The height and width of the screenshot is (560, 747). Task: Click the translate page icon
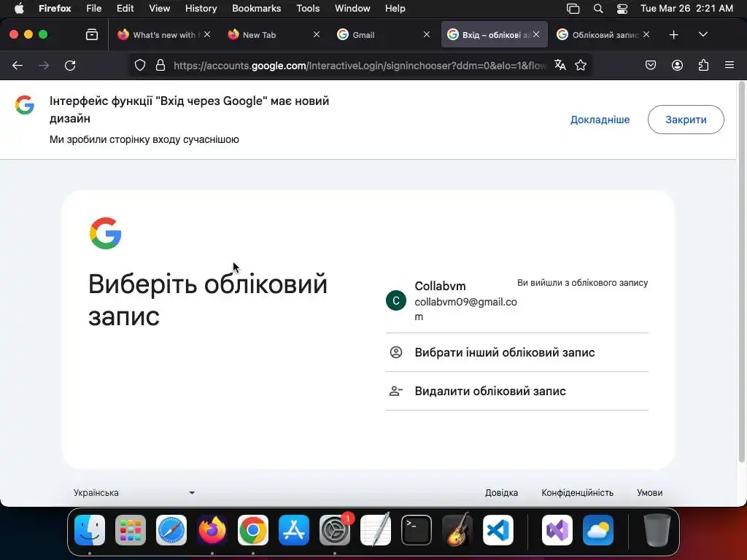[x=560, y=65]
